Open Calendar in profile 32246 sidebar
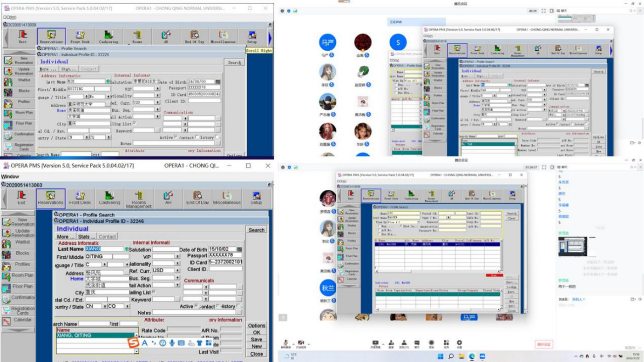The width and height of the screenshot is (644, 362). point(18,321)
